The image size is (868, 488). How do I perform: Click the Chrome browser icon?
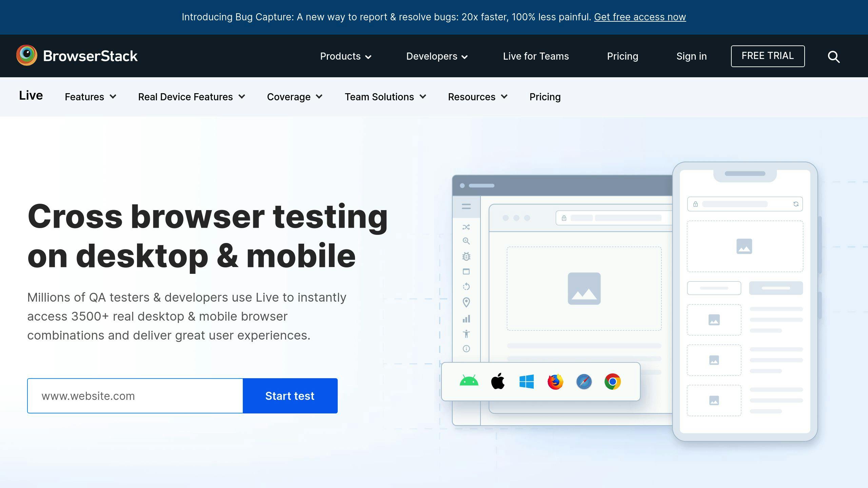pyautogui.click(x=613, y=382)
